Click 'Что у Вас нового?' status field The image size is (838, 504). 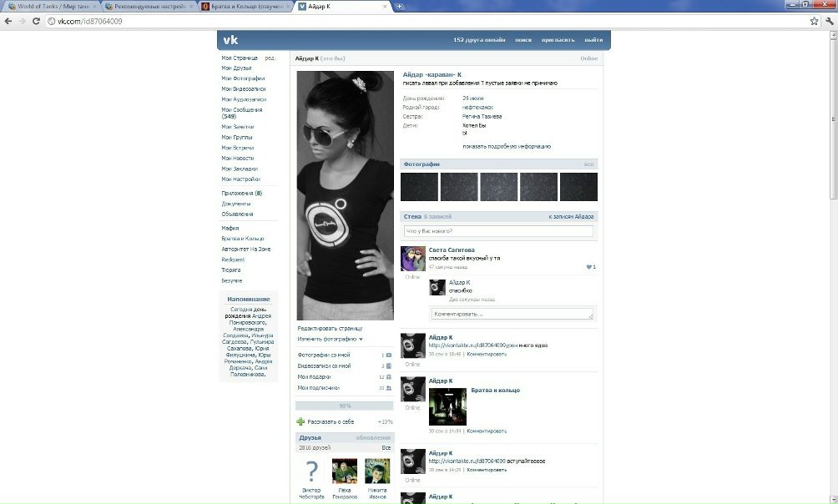[498, 231]
